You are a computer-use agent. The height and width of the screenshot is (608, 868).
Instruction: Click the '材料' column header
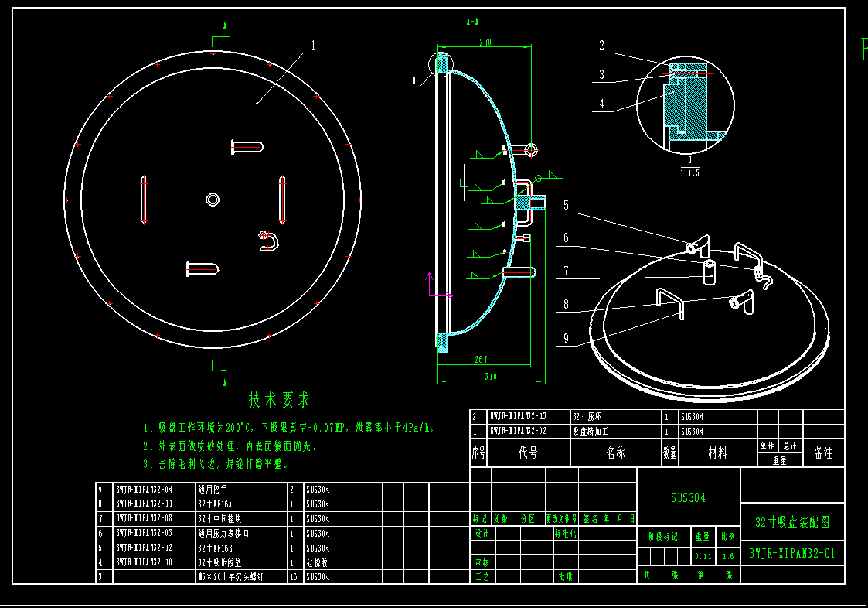click(x=717, y=453)
